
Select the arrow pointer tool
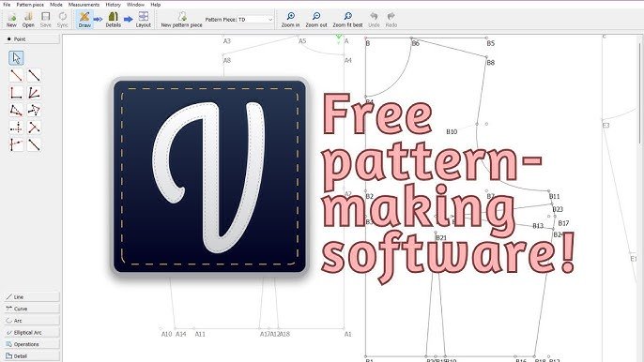click(x=16, y=58)
